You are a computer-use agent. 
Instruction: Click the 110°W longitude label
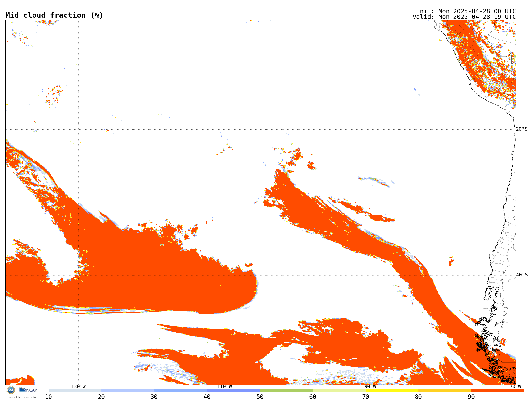[x=224, y=386]
